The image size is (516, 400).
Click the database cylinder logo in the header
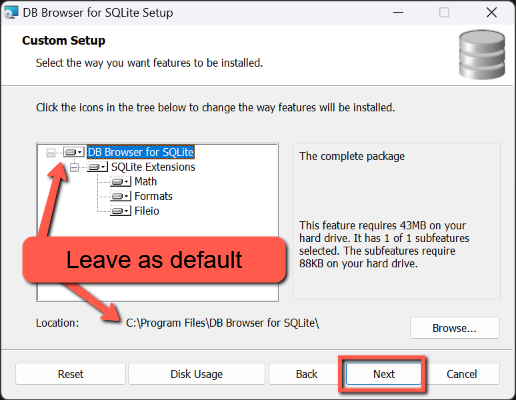pyautogui.click(x=482, y=55)
